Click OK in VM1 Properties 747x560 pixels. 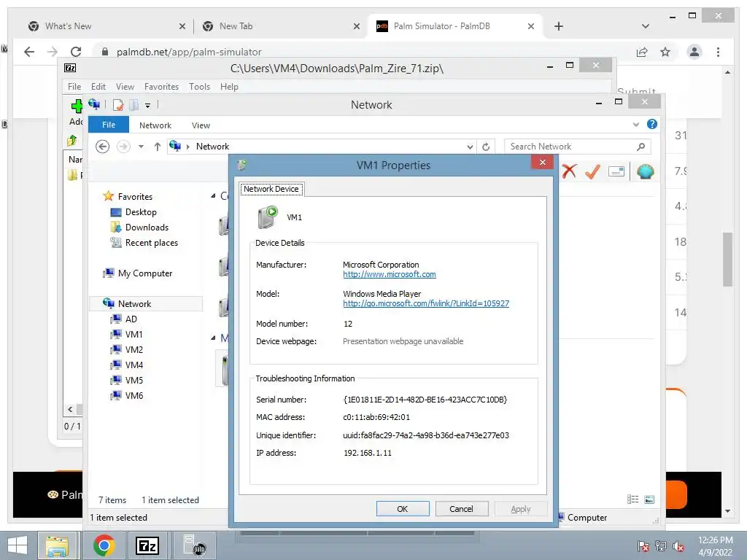pyautogui.click(x=403, y=508)
